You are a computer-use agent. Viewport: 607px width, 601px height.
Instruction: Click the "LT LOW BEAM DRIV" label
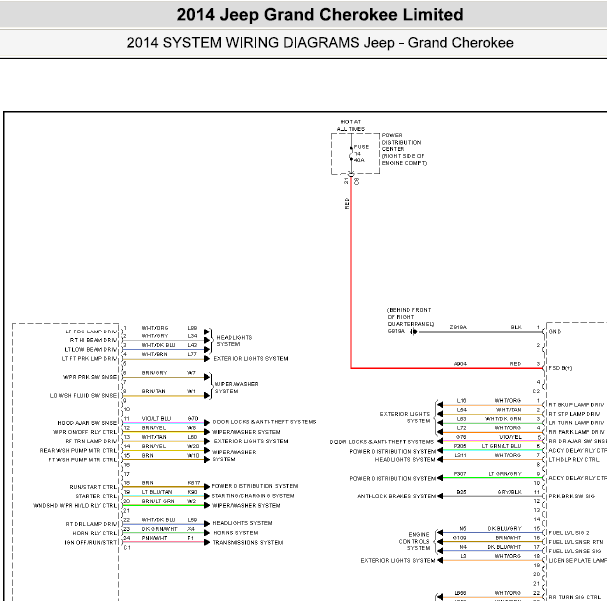[x=91, y=349]
